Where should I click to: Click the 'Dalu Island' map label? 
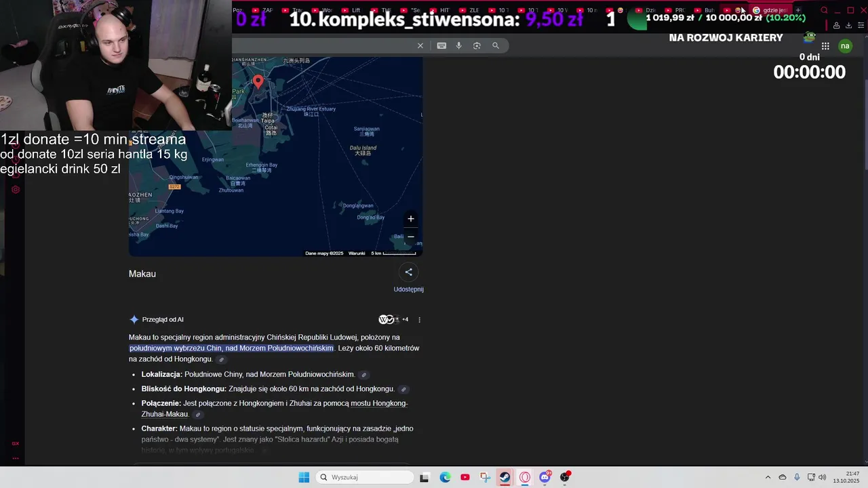click(363, 148)
